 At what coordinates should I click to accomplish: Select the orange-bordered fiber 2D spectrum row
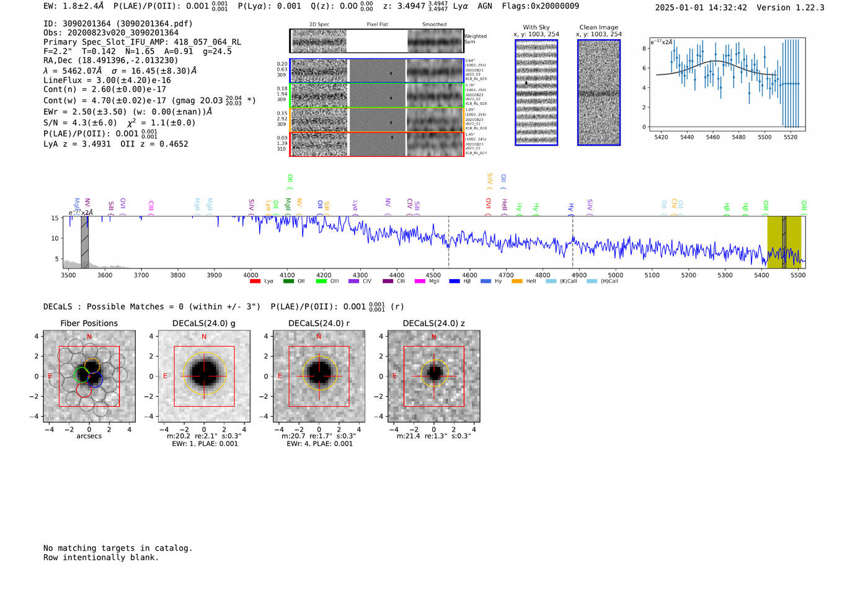click(376, 120)
